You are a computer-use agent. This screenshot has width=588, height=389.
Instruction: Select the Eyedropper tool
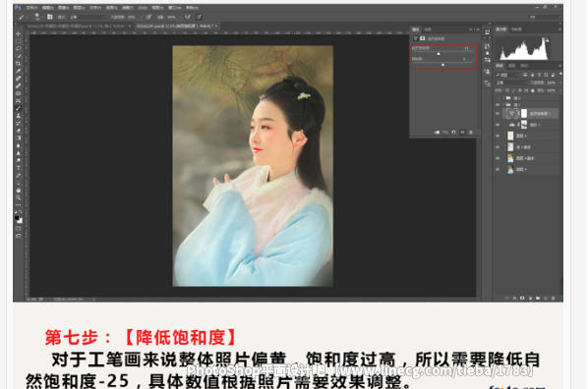tap(18, 71)
